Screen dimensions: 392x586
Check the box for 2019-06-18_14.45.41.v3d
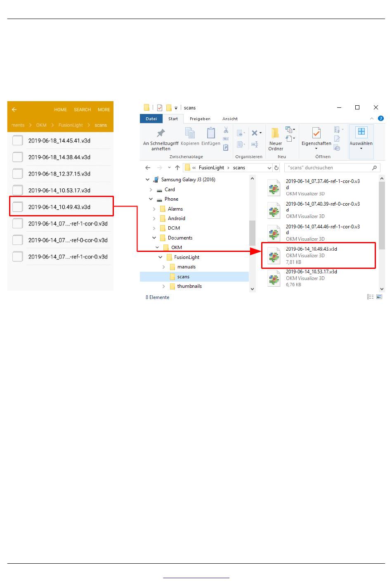tap(17, 140)
